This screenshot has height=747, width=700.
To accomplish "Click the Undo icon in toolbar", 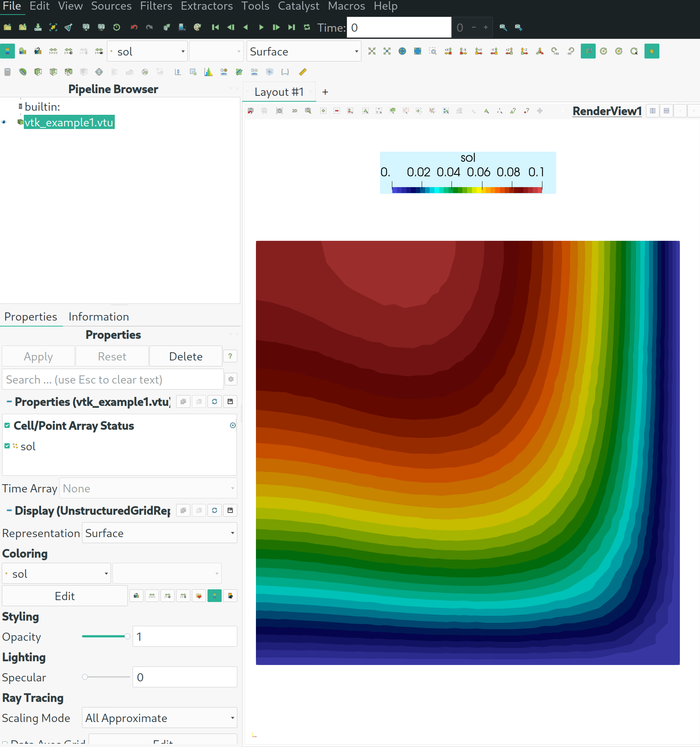I will (x=134, y=28).
